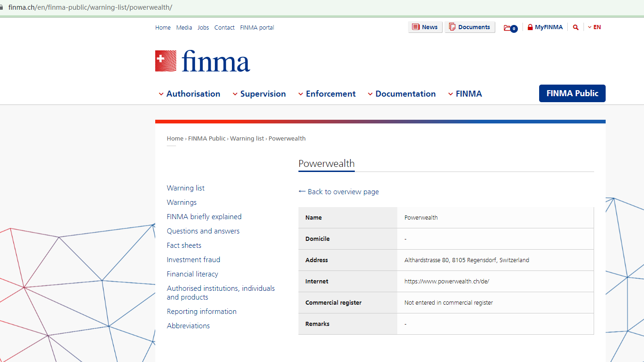This screenshot has height=362, width=644.
Task: Open the Jobs top link
Action: click(x=203, y=28)
